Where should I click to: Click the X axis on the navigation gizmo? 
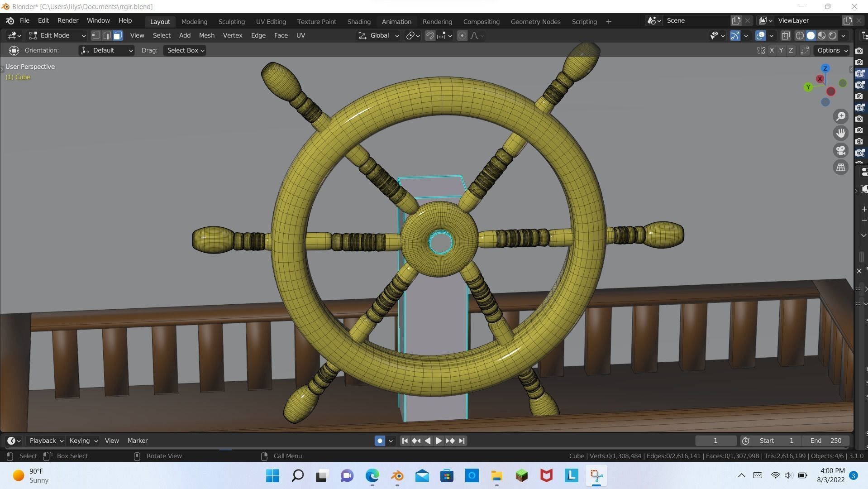coord(820,79)
